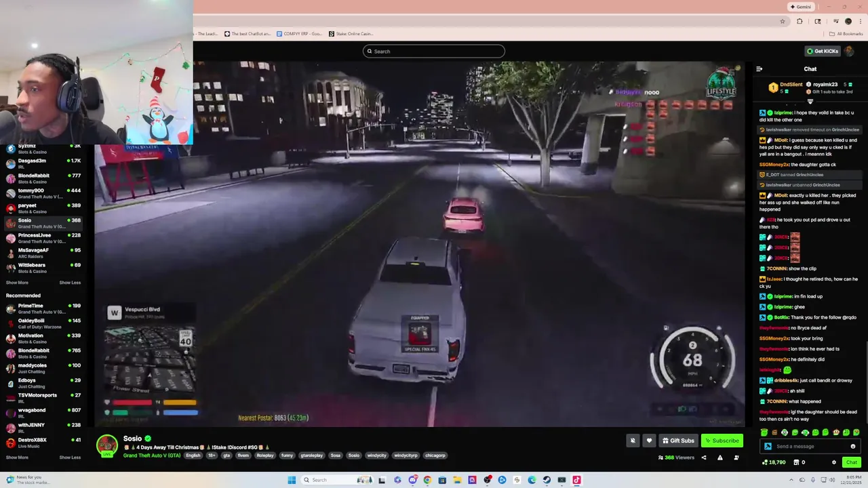Open chat settings gear icon
The width and height of the screenshot is (868, 488).
coord(834,462)
